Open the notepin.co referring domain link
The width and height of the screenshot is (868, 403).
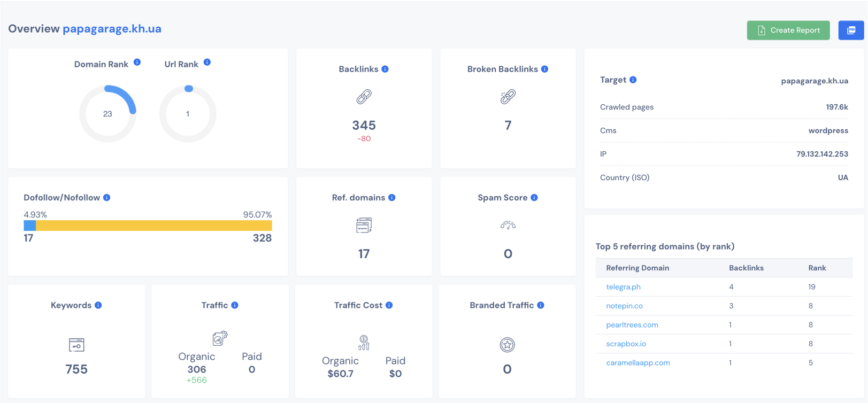(624, 306)
